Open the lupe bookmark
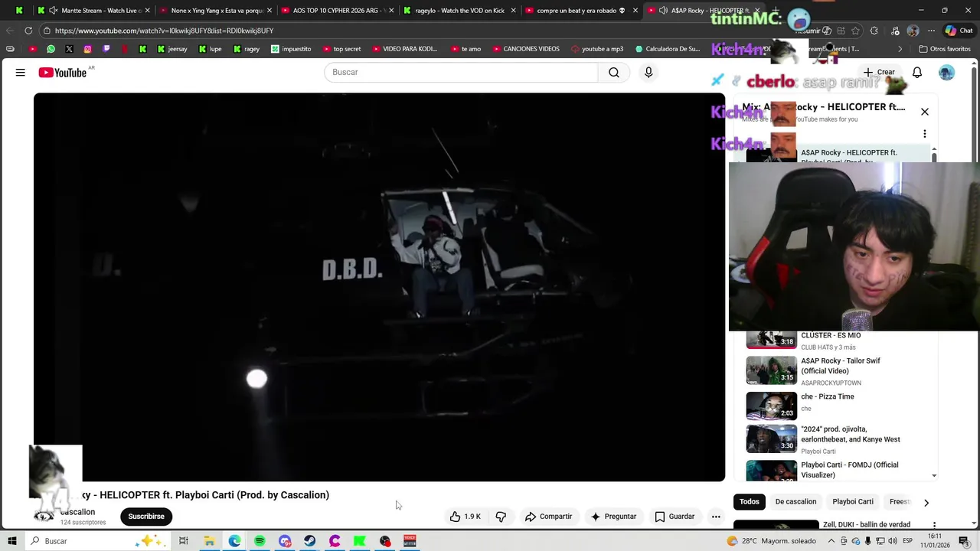The width and height of the screenshot is (980, 551). click(210, 49)
